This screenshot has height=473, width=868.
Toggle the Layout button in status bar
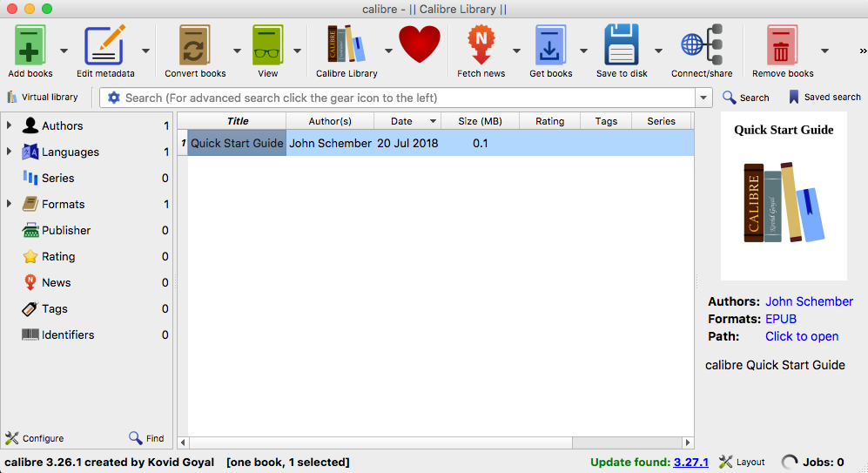coord(742,463)
